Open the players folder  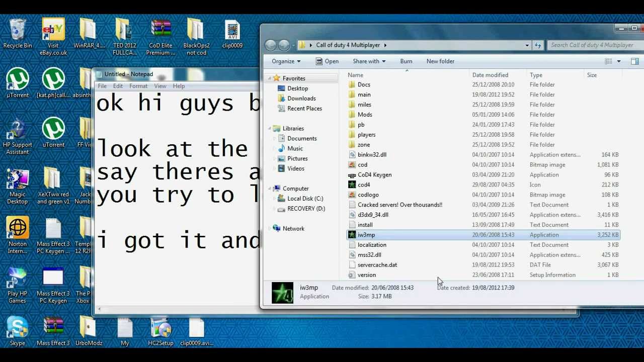coord(366,135)
